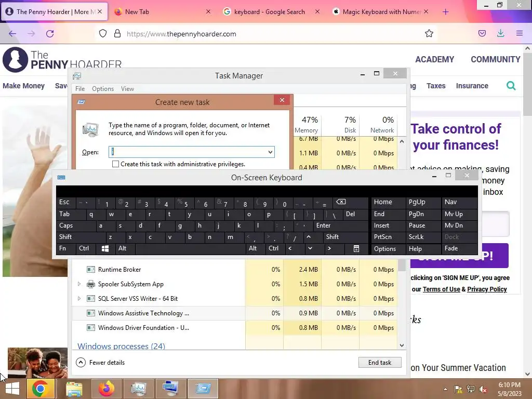The width and height of the screenshot is (532, 399).
Task: Select Runtime Broker process row
Action: [234, 270]
